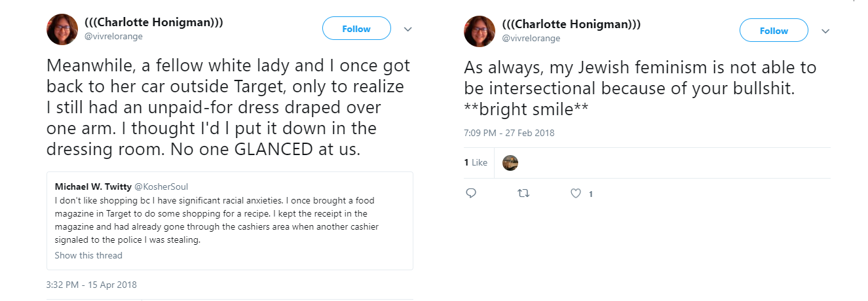Click the @vivrelorange handle on the left tweet
The width and height of the screenshot is (868, 301).
click(113, 37)
